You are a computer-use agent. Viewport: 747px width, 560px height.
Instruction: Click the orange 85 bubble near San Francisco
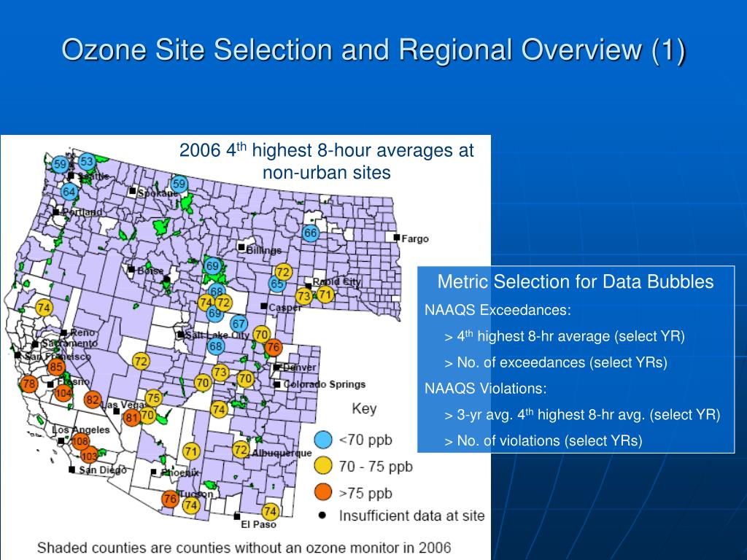tap(56, 367)
